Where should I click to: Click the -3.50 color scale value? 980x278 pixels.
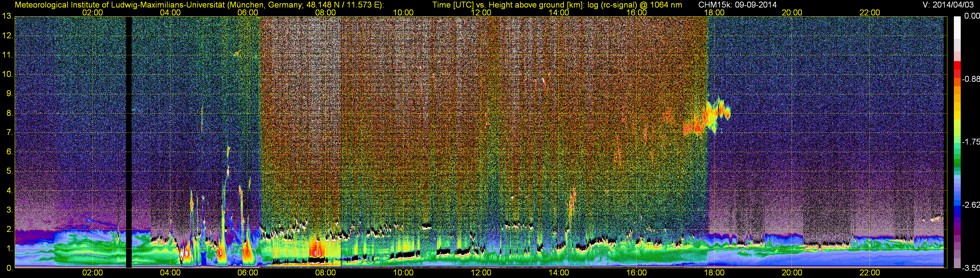(971, 268)
